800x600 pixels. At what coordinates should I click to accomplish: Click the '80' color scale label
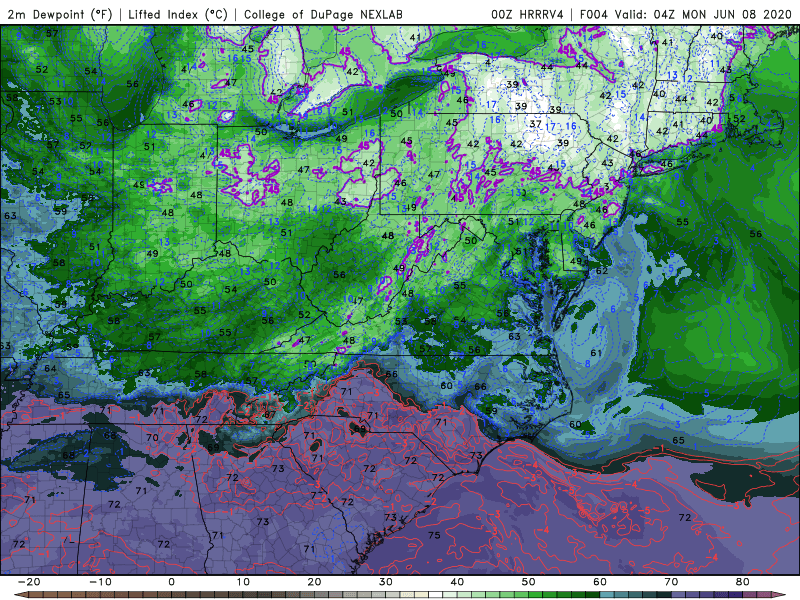point(743,582)
